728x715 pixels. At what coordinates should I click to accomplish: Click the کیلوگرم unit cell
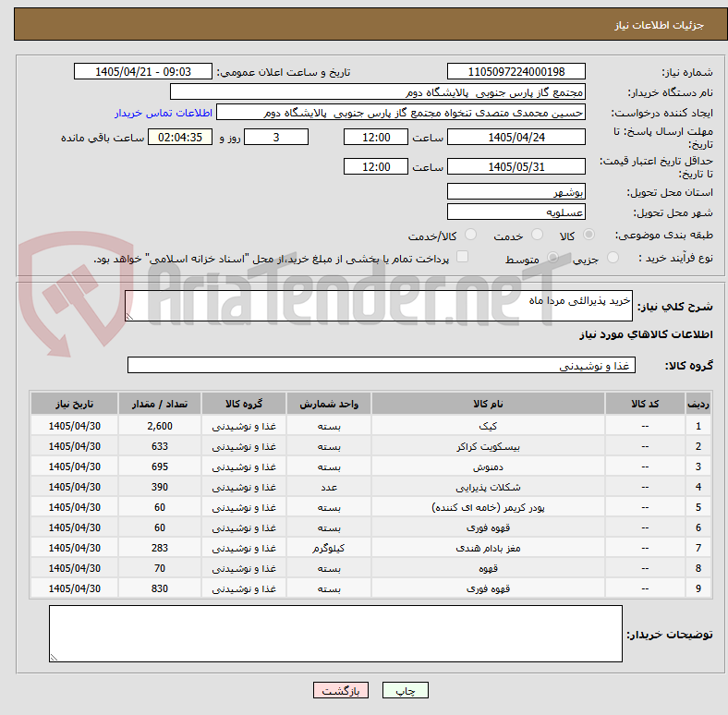(329, 548)
